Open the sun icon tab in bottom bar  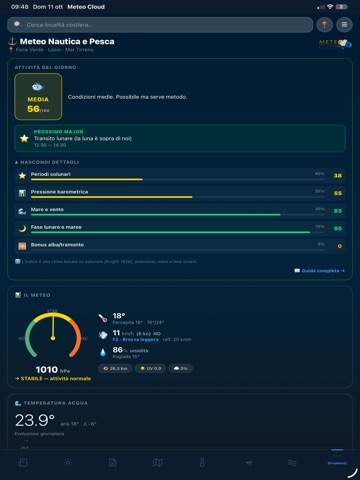(68, 463)
